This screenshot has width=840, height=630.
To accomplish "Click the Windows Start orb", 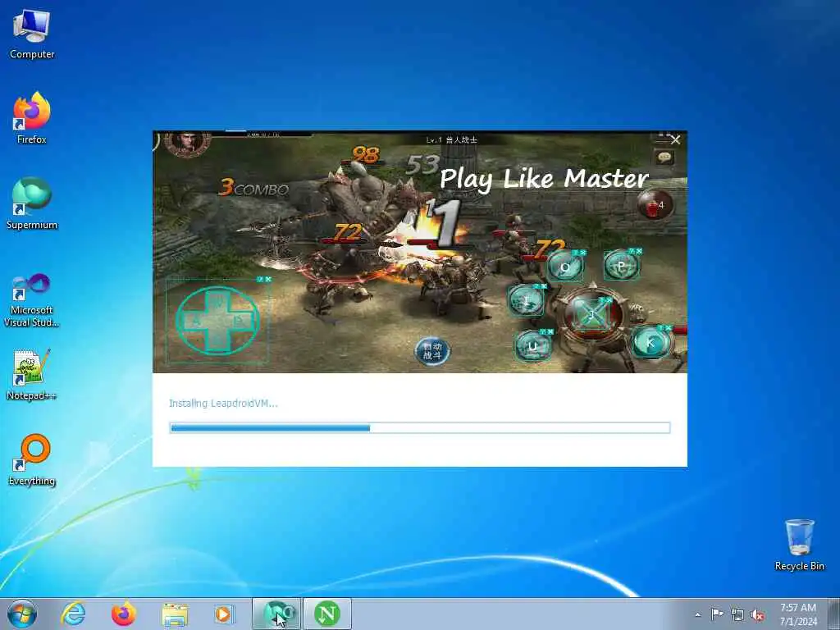I will (22, 614).
